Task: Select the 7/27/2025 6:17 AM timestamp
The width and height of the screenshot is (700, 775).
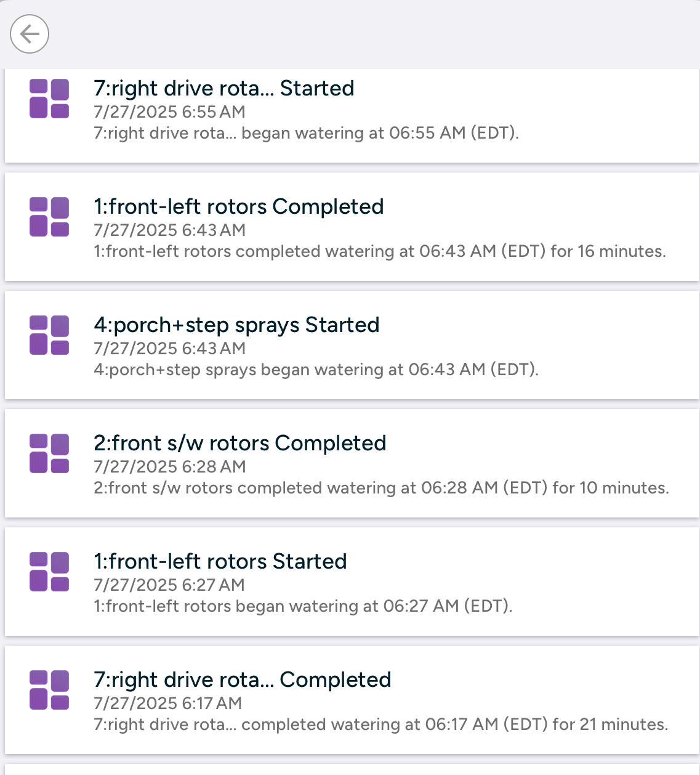Action: (167, 704)
